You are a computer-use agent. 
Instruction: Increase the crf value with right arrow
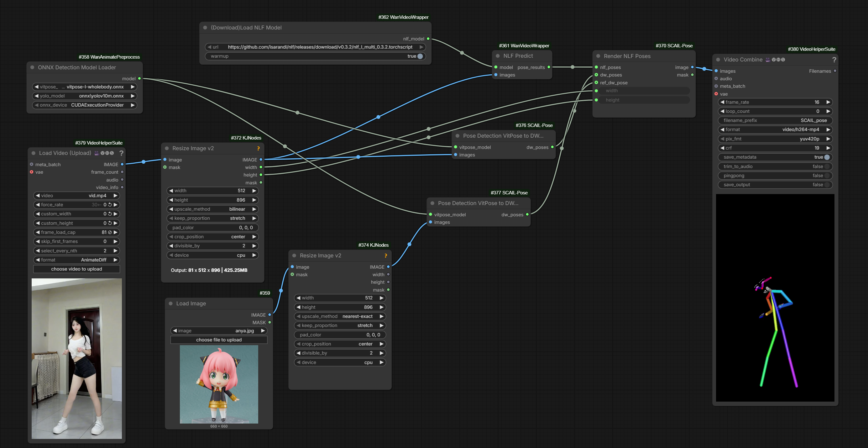[828, 148]
